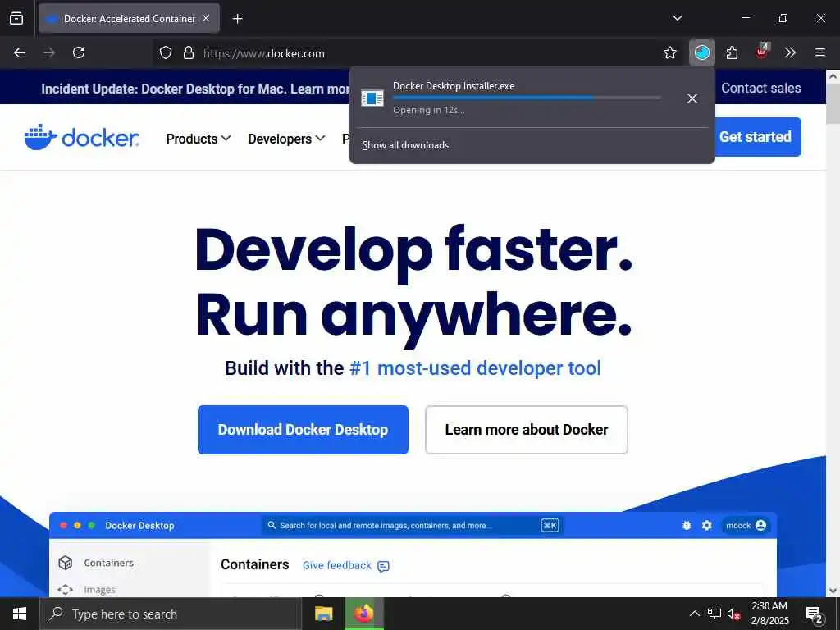Toggle the downloads panel toolbar button

point(702,52)
